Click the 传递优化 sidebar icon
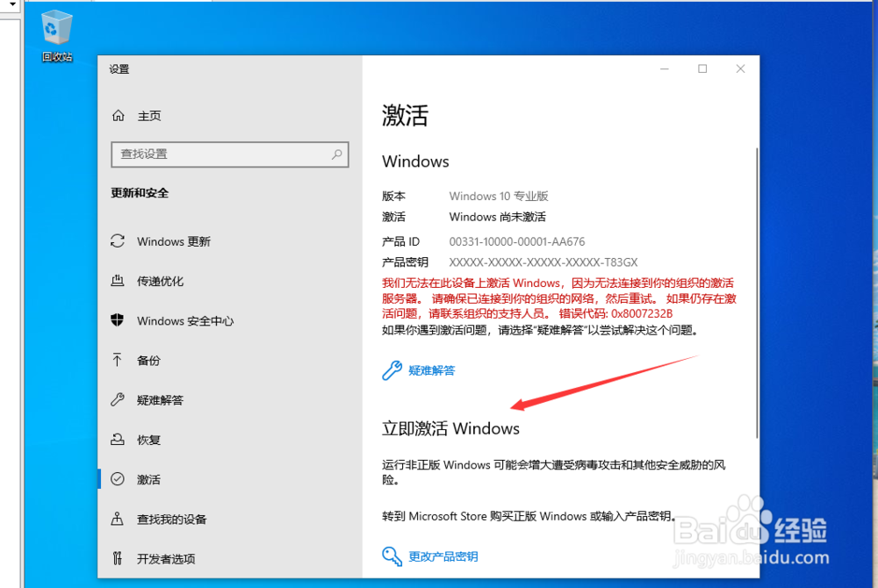This screenshot has width=878, height=588. [118, 281]
